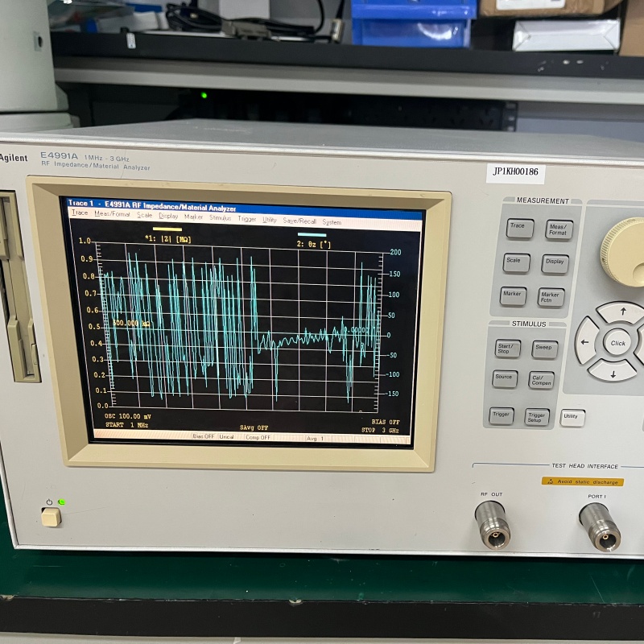644x644 pixels.
Task: Toggle the front-panel power switch
Action: pos(51,517)
